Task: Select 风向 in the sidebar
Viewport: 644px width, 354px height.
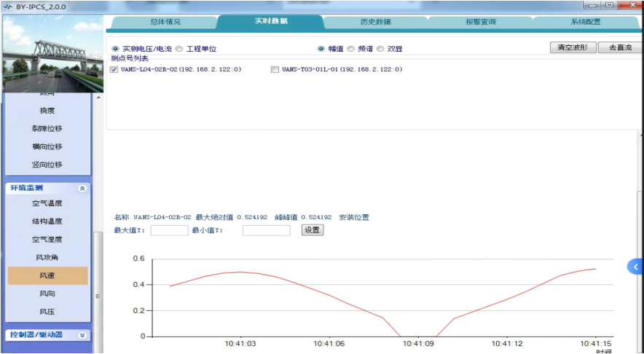Action: pos(47,294)
